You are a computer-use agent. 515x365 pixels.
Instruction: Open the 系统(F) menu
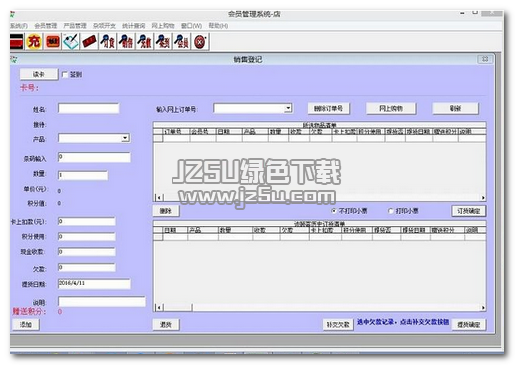[19, 26]
